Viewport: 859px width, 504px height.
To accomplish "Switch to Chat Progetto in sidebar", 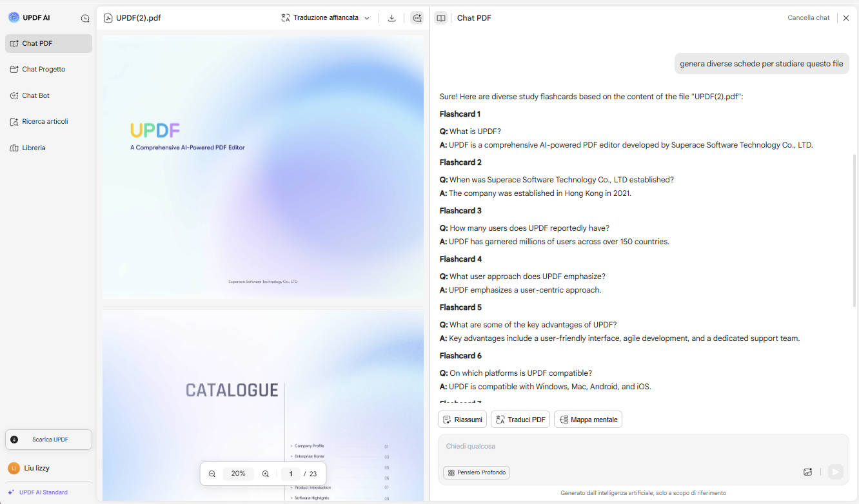I will 48,69.
